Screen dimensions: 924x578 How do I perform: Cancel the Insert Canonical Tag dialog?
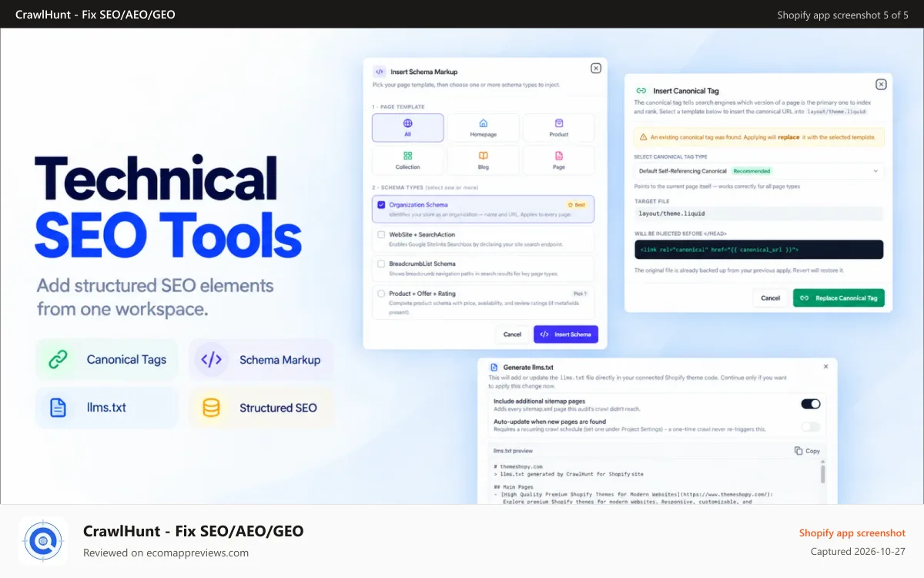pyautogui.click(x=771, y=297)
